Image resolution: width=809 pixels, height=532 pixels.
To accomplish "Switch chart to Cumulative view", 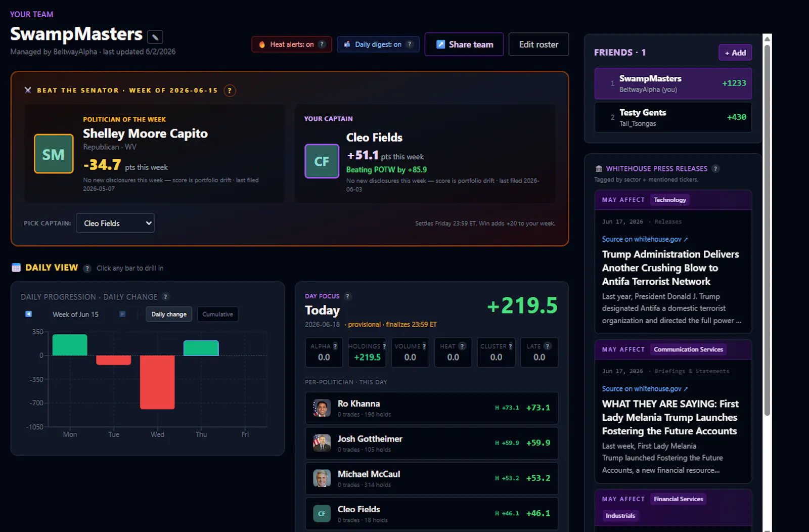I will [217, 314].
